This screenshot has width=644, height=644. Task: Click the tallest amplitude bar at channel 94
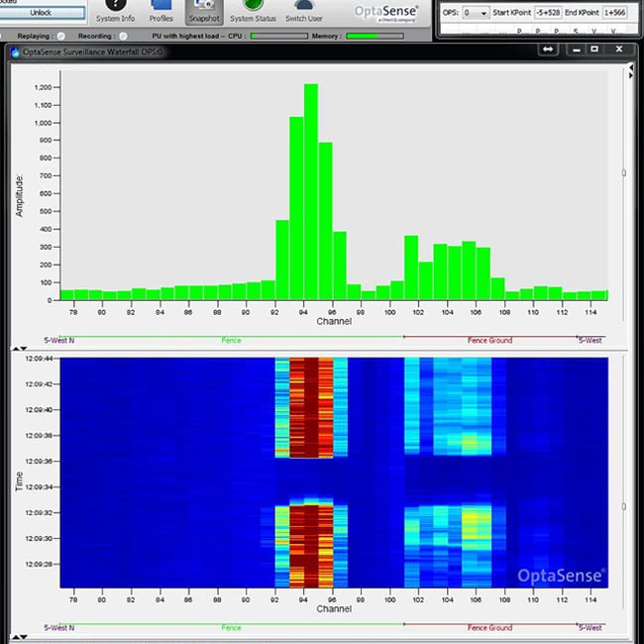311,192
